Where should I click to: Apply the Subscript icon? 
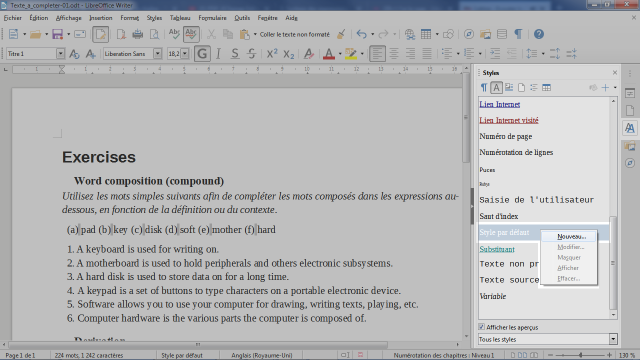click(x=289, y=53)
